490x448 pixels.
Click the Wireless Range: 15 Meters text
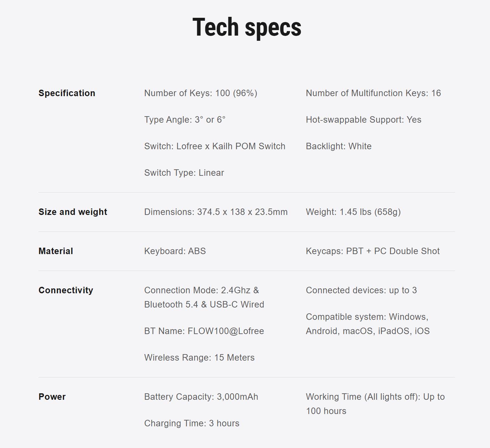pyautogui.click(x=199, y=358)
